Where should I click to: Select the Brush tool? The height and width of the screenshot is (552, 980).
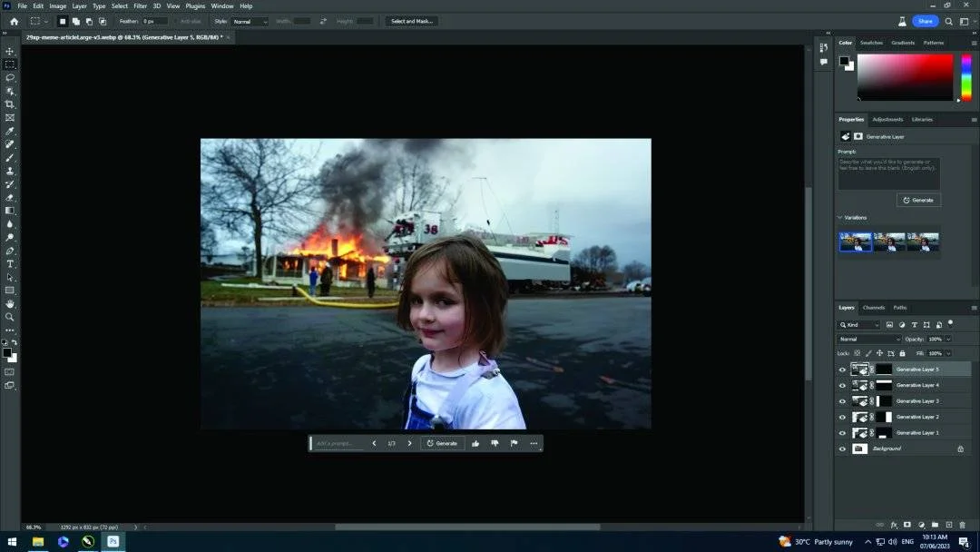point(10,158)
